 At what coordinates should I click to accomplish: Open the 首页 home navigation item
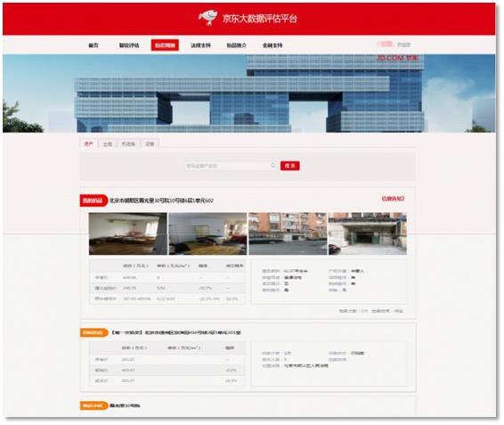click(x=93, y=45)
